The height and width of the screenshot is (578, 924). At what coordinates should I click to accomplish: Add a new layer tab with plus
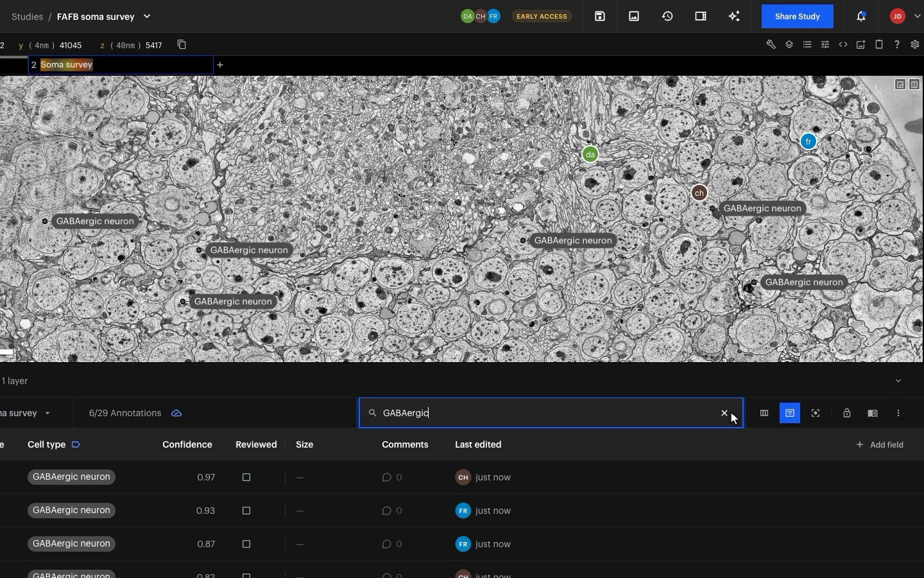[220, 65]
